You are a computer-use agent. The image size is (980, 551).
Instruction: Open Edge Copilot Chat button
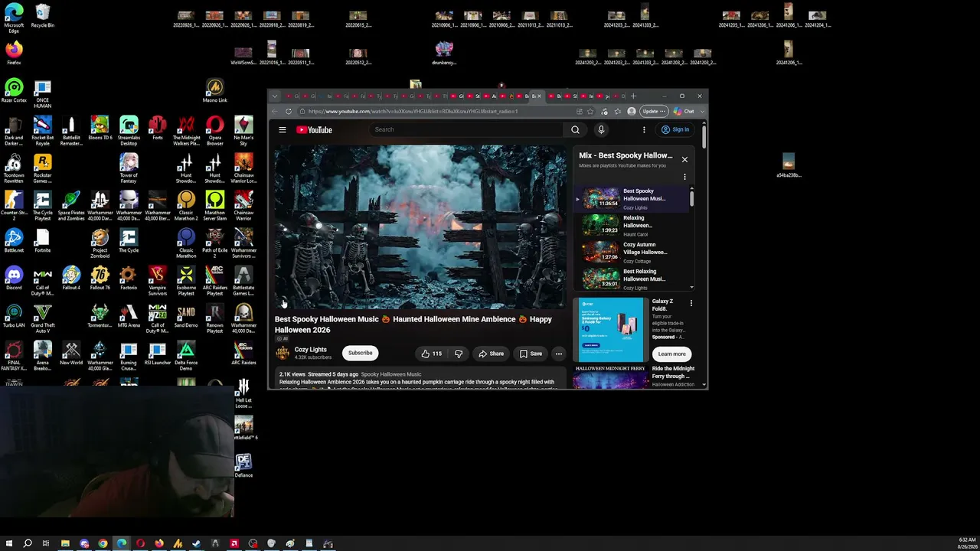click(684, 112)
